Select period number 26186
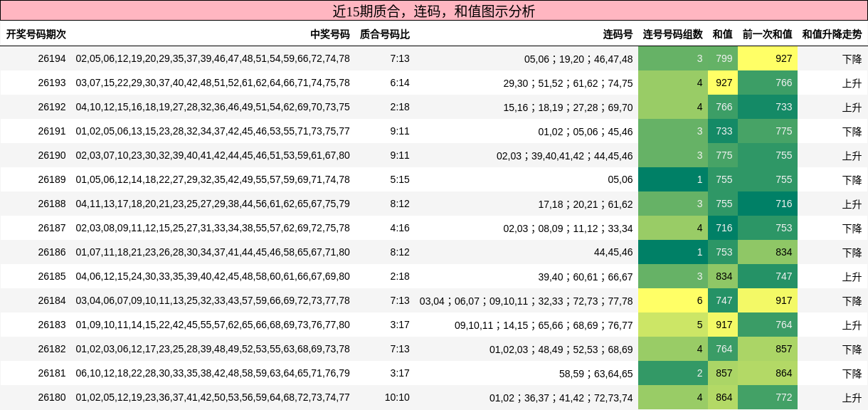Image resolution: width=868 pixels, height=410 pixels. (x=52, y=252)
